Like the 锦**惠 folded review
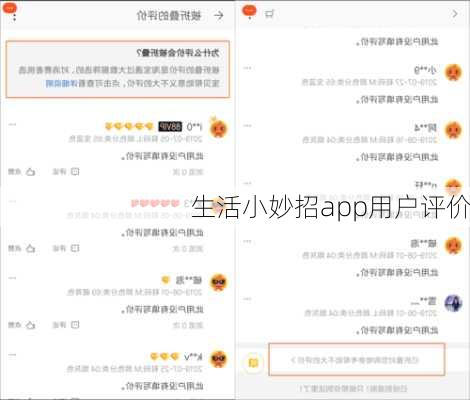This screenshot has width=470, height=400. pyautogui.click(x=30, y=325)
